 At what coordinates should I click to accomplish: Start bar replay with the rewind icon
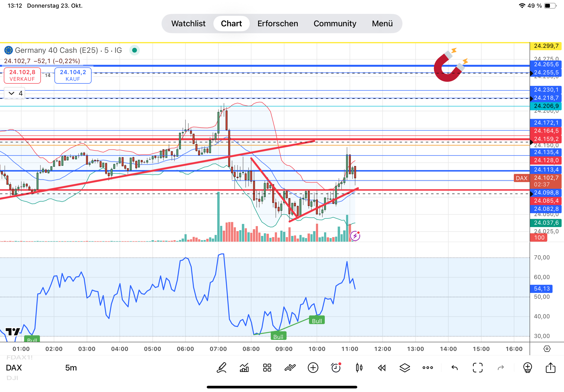382,368
